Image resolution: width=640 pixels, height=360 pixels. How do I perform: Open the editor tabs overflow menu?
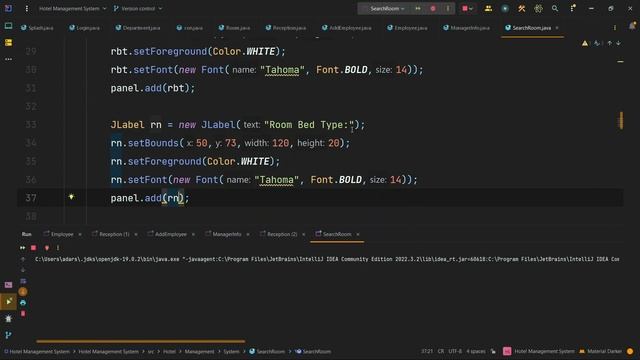coord(615,28)
